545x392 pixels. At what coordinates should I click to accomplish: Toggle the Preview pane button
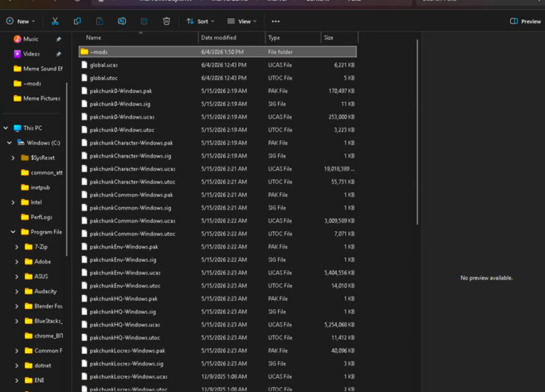[x=525, y=21]
